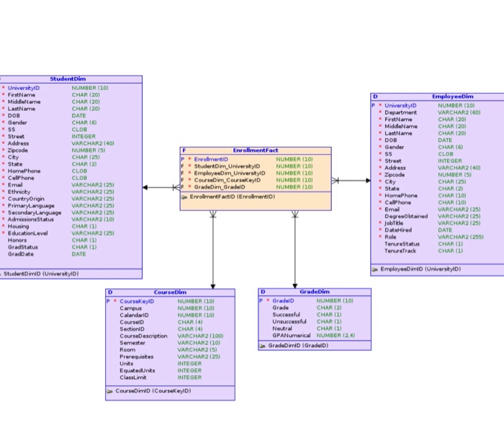Click the UniversityID column in StudentDim
The height and width of the screenshot is (448, 504).
pos(24,88)
